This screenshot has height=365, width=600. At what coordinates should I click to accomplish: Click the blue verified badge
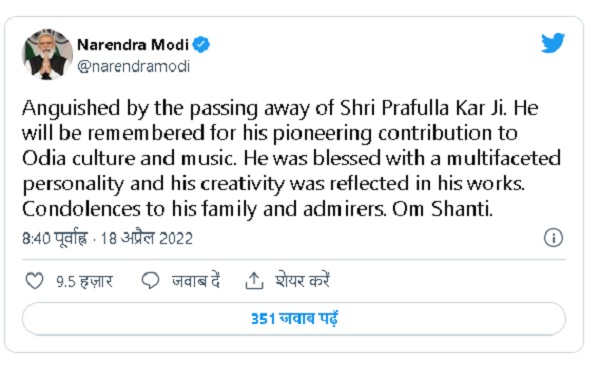pyautogui.click(x=201, y=45)
